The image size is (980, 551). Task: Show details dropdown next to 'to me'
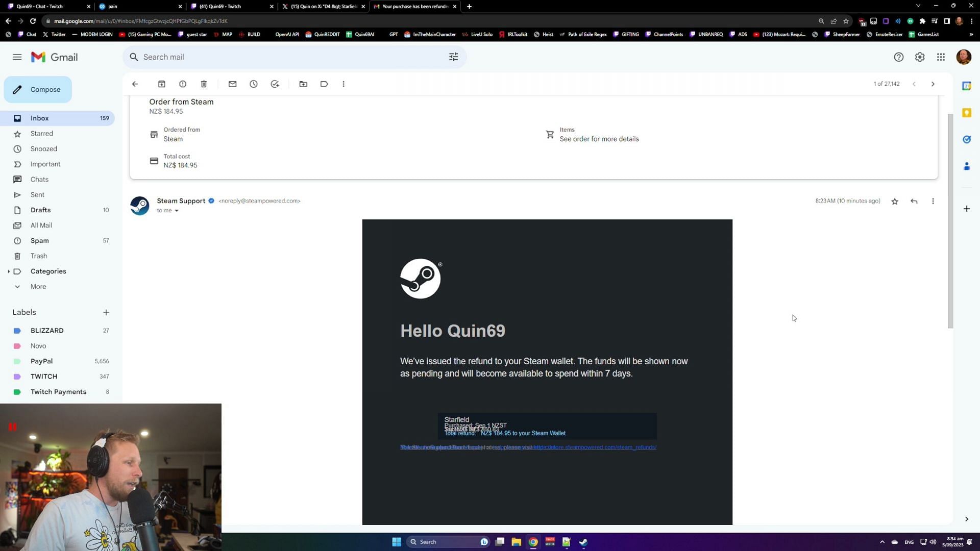[x=177, y=211]
